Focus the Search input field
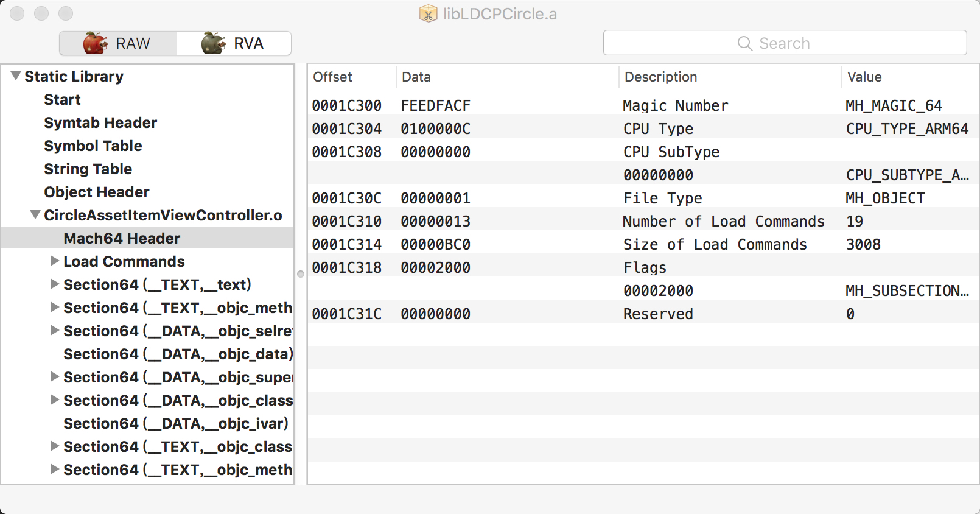The image size is (980, 514). click(785, 43)
